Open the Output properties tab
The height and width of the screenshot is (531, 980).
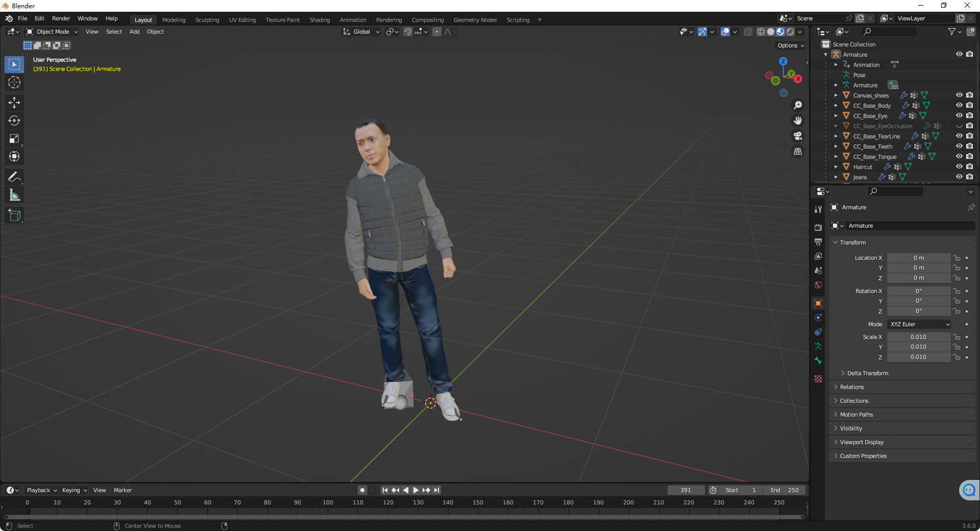[818, 242]
